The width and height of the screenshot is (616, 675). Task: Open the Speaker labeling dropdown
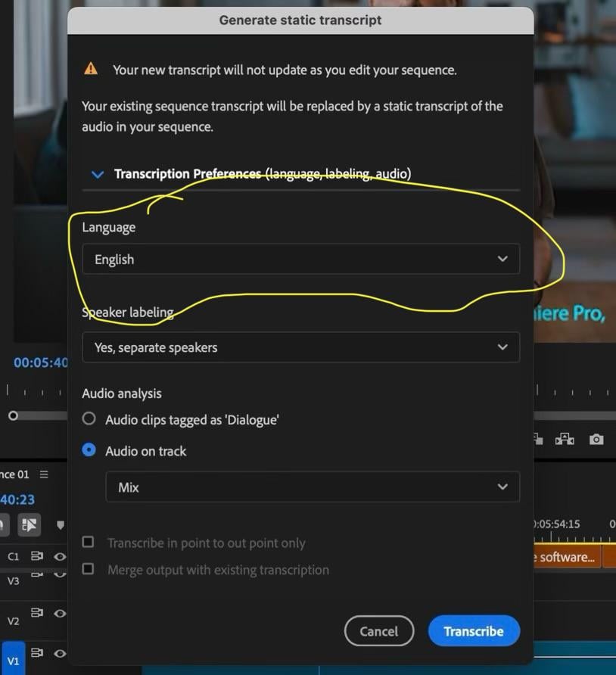(x=300, y=347)
